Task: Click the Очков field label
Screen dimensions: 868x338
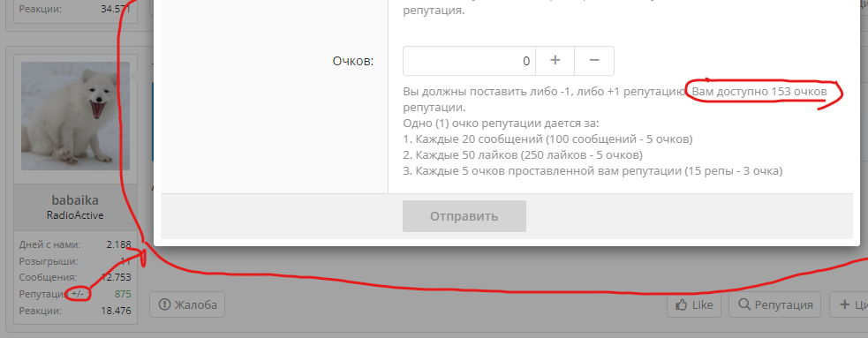Action: pyautogui.click(x=353, y=61)
